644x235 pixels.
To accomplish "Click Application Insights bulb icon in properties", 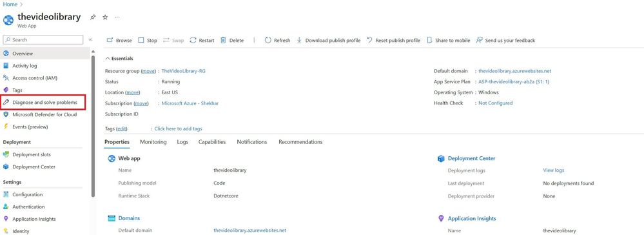I will 441,219.
